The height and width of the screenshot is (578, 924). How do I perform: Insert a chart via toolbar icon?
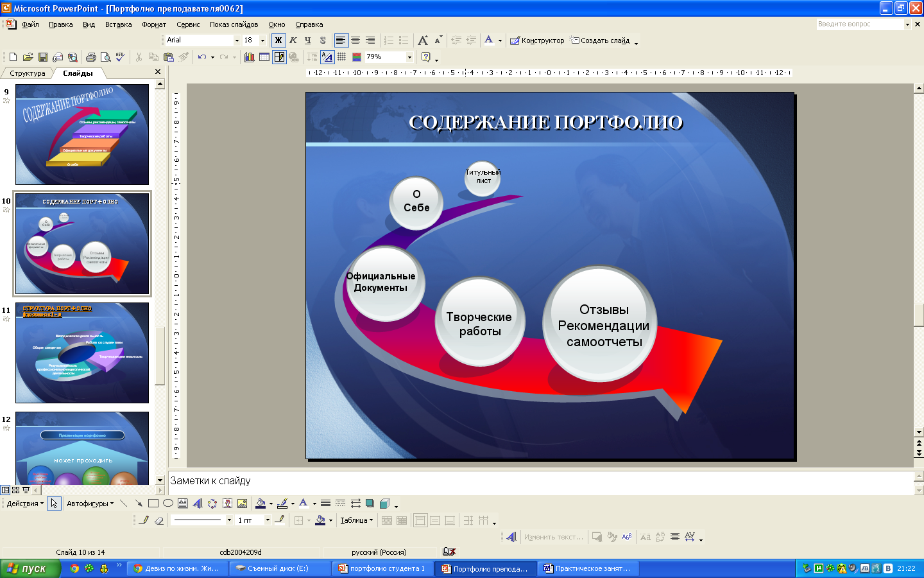tap(250, 57)
